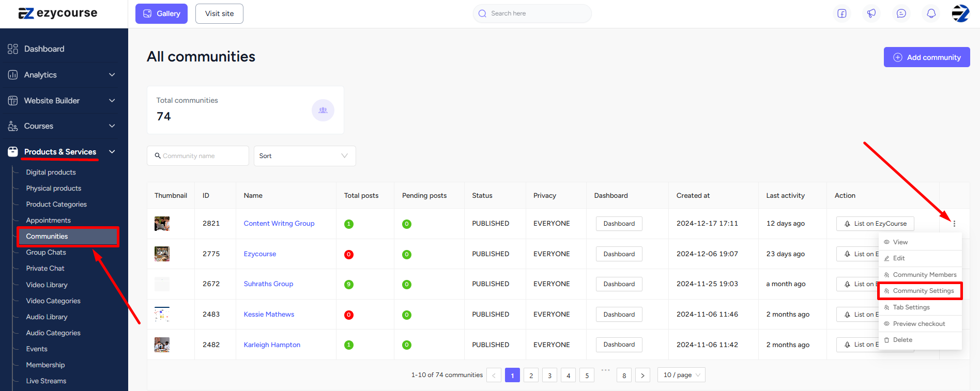Click pending posts badge for Kessie Mathews

pyautogui.click(x=407, y=315)
